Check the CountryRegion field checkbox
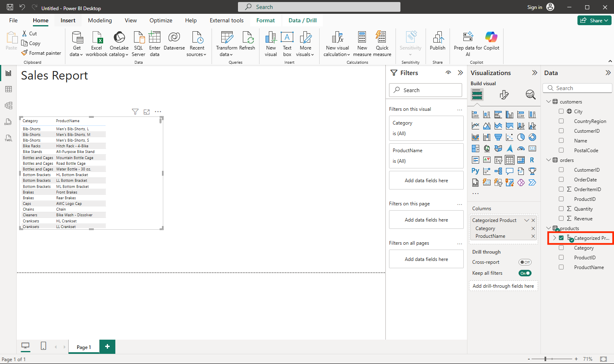The height and width of the screenshot is (364, 614). [561, 121]
